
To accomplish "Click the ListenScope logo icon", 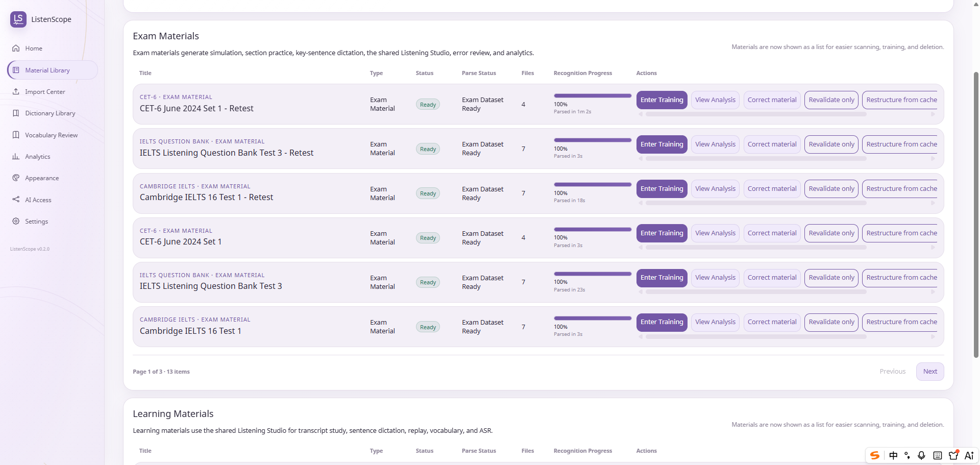I will tap(18, 19).
